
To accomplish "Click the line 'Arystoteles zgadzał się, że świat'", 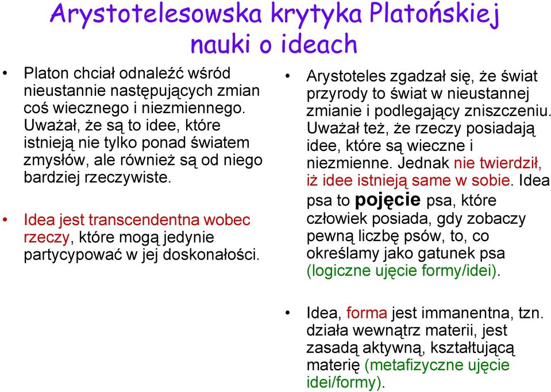I will point(422,76).
